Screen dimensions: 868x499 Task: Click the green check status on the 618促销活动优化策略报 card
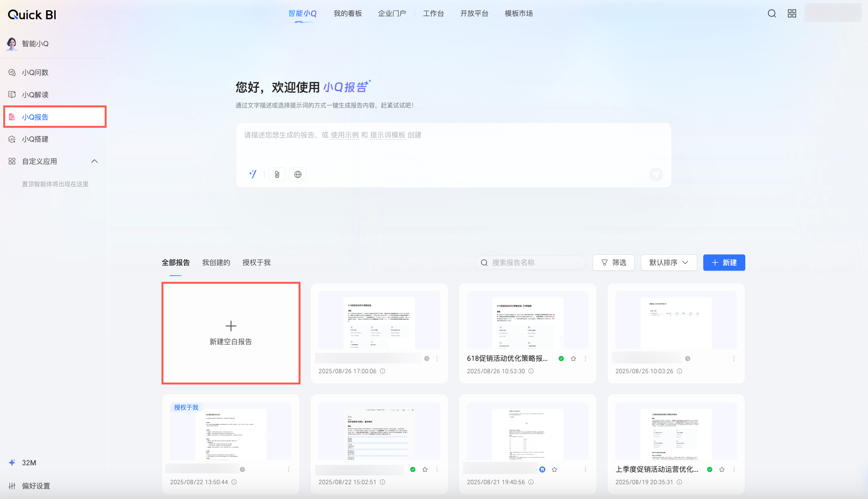[x=561, y=359]
